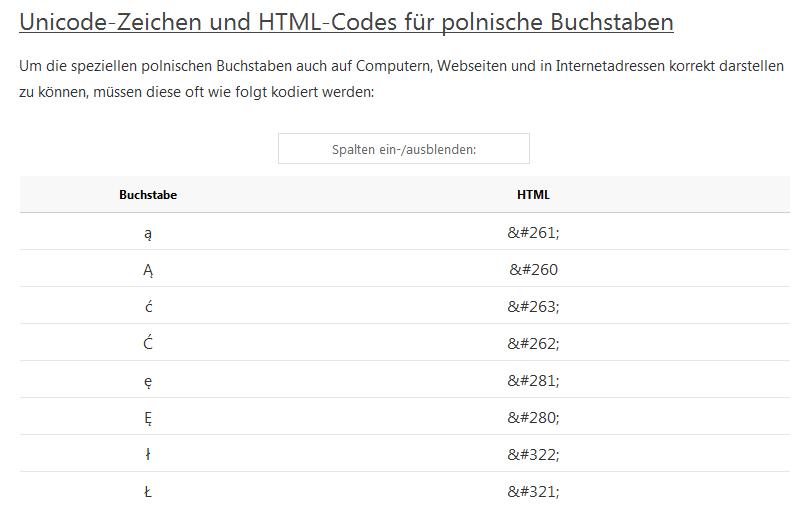Click the uppercase Ł letter cell
The image size is (794, 505).
tap(148, 491)
